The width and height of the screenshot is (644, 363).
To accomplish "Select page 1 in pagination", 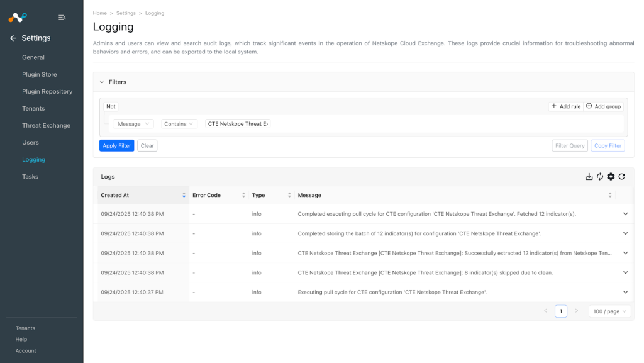I will click(561, 311).
